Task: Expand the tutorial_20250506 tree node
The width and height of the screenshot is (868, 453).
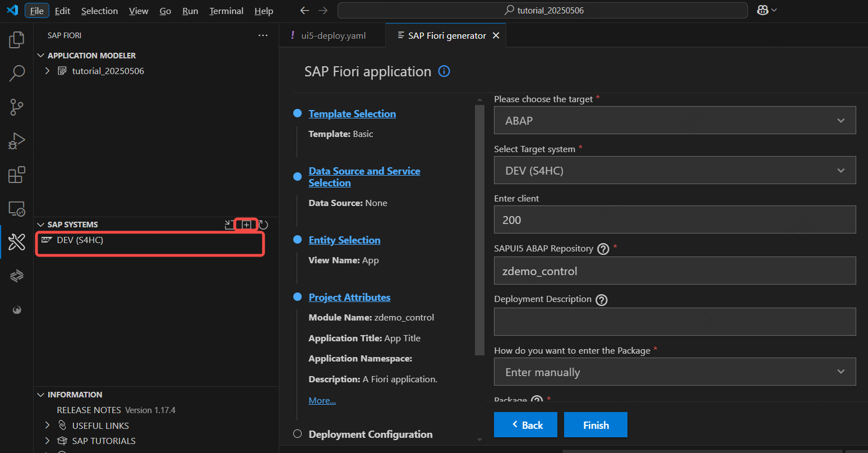Action: pos(48,71)
